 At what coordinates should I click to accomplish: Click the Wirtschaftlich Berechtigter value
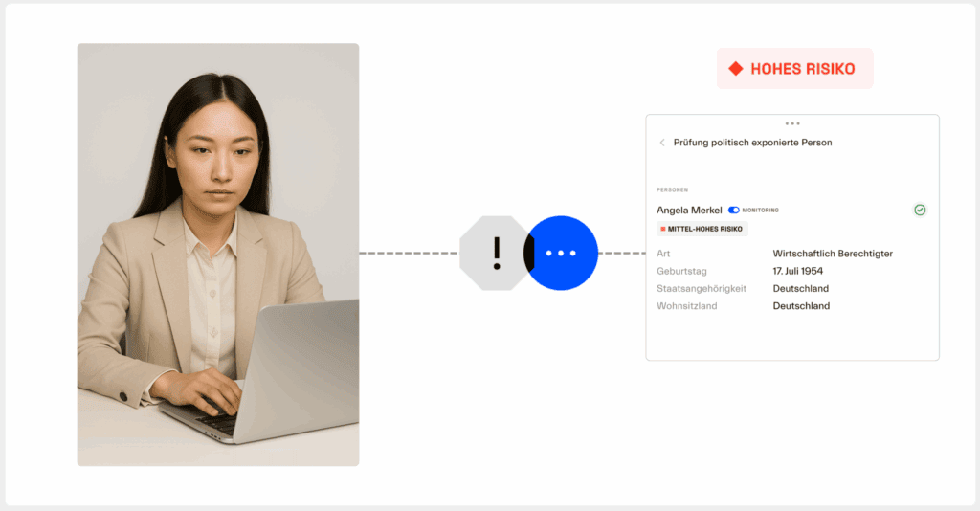tap(833, 254)
